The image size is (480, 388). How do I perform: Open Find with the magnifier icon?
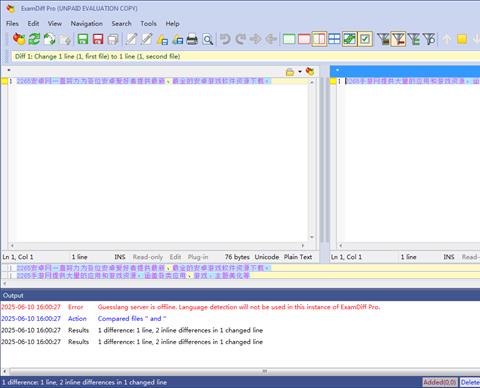(208, 40)
